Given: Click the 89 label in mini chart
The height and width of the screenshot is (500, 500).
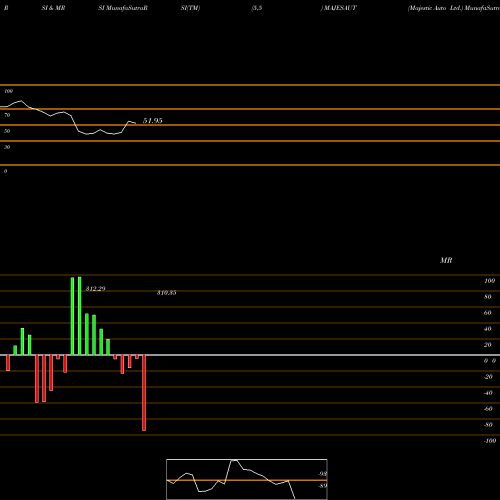Looking at the screenshot, I should pos(323,486).
